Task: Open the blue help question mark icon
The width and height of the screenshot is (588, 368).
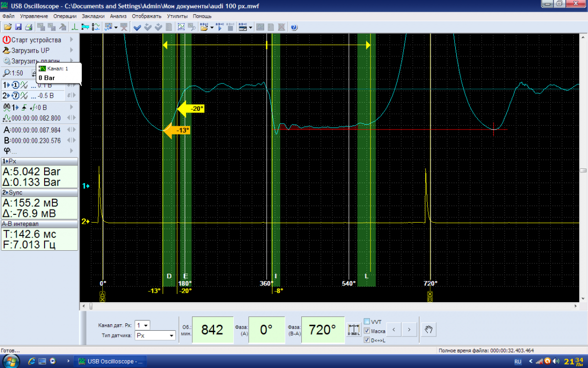Action: click(x=294, y=27)
